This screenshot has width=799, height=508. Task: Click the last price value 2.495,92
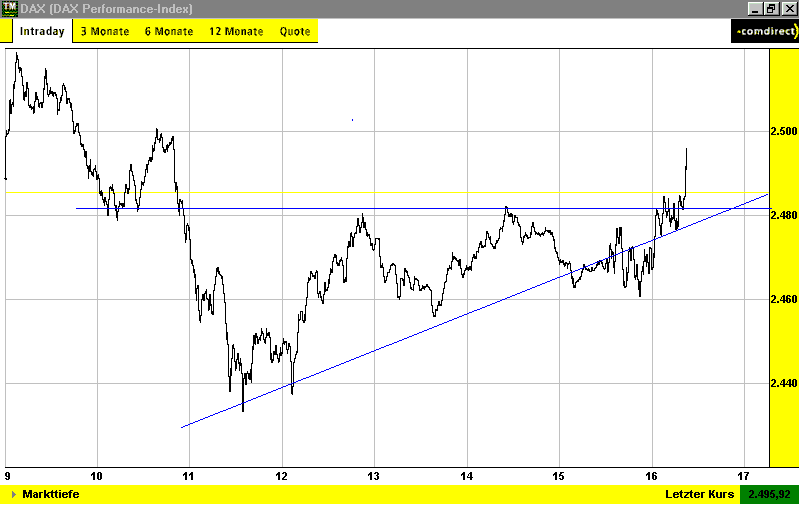(x=769, y=494)
